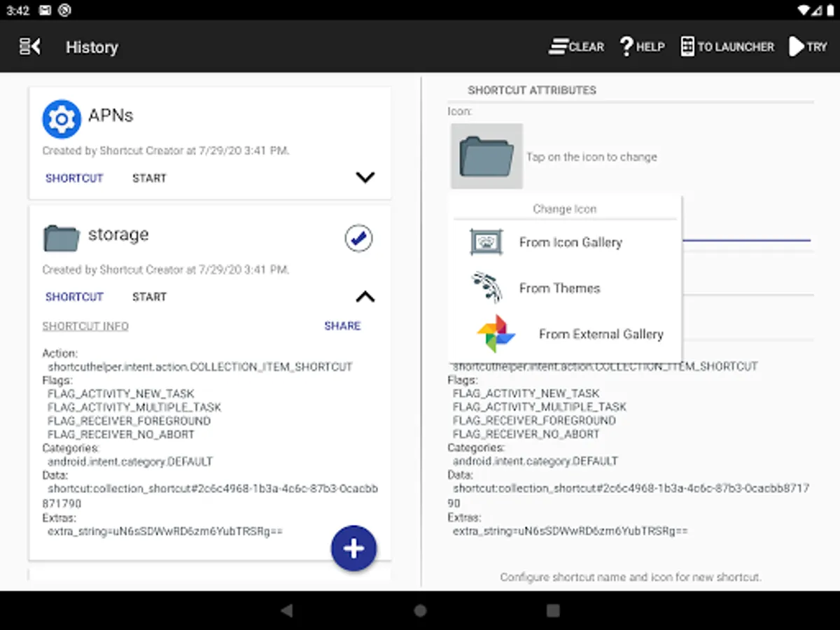
Task: Click the APNs title text
Action: tap(111, 115)
